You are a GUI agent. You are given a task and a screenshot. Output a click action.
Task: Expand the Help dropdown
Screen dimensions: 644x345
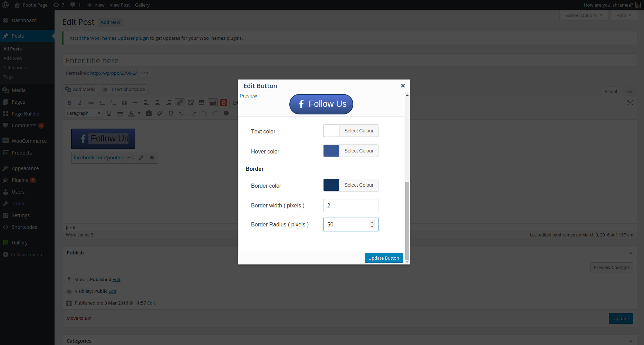point(624,15)
